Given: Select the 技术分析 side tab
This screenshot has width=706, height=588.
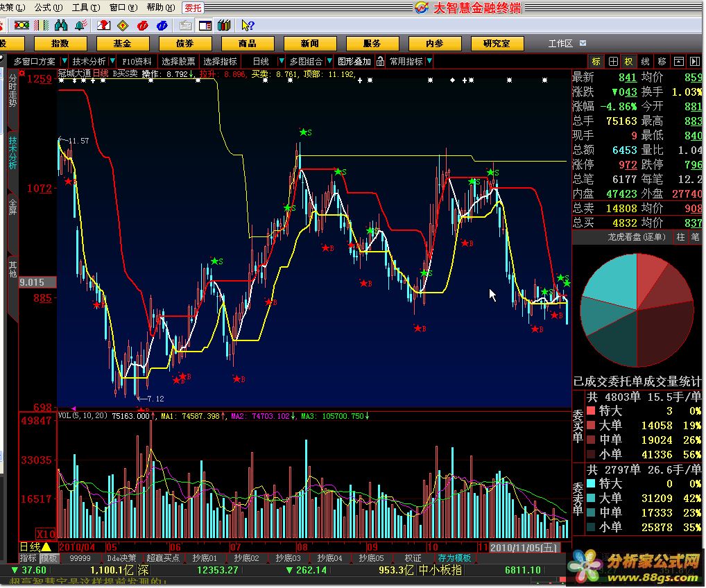Looking at the screenshot, I should point(12,153).
